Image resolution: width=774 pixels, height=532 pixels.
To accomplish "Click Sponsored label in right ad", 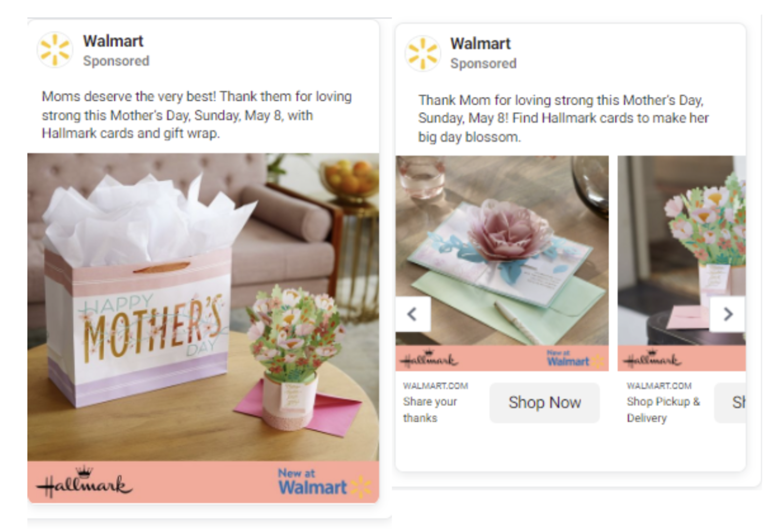I will coord(483,64).
